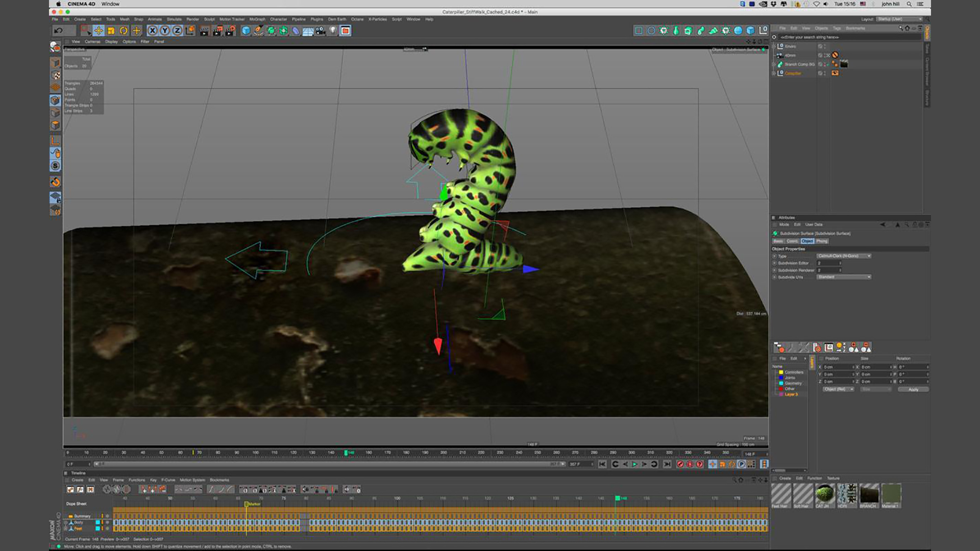This screenshot has width=980, height=551.
Task: Select the Move tool in toolbar
Action: pos(99,31)
